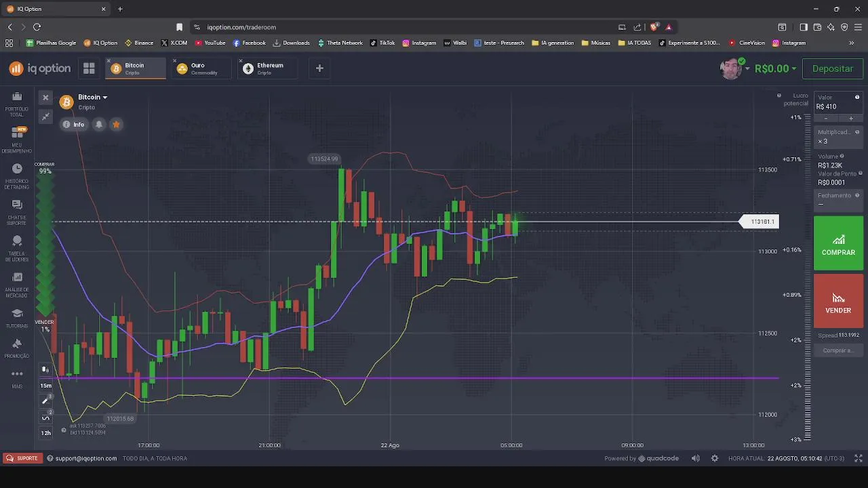Switch to the Bitcoin asset tab
Screen dimensions: 868x488
pos(134,68)
